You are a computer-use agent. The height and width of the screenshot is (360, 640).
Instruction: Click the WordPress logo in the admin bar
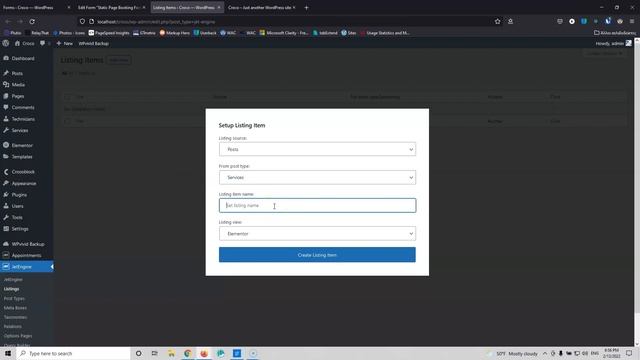coord(6,43)
